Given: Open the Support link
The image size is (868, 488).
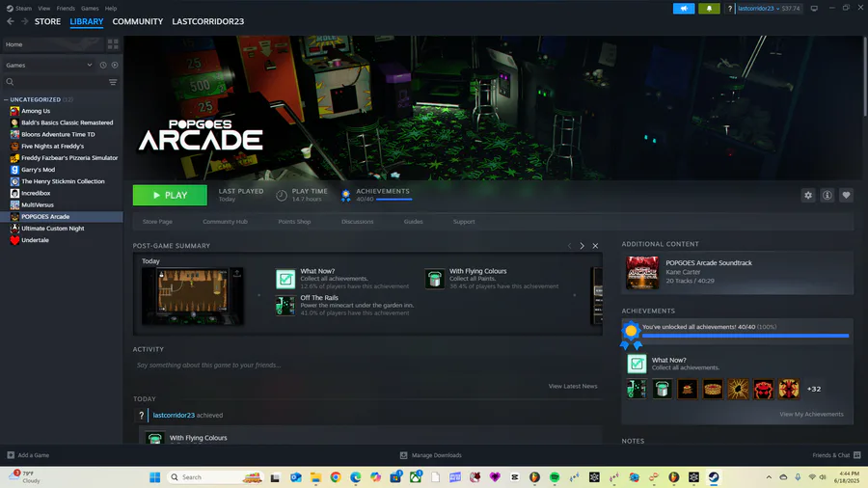Looking at the screenshot, I should point(464,221).
